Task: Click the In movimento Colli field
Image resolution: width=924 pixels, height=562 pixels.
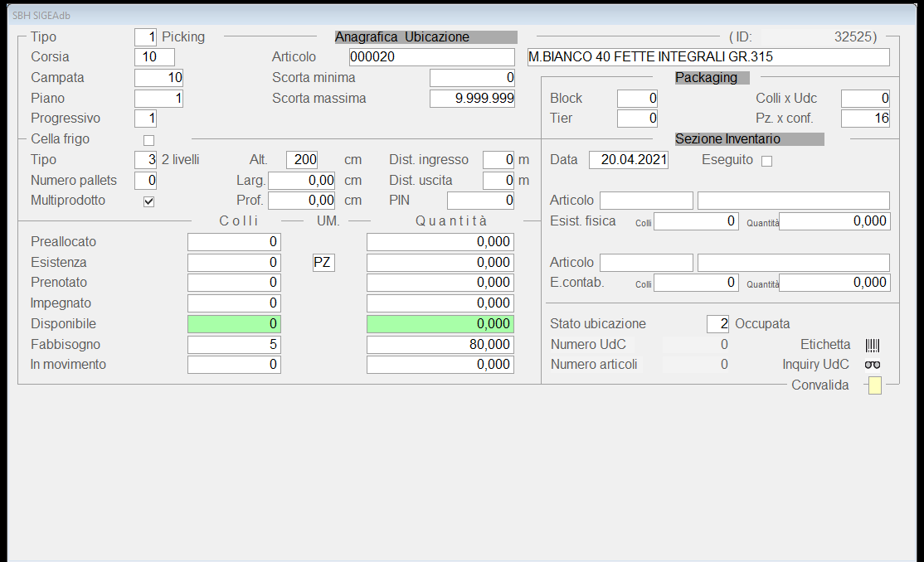Action: click(x=234, y=365)
